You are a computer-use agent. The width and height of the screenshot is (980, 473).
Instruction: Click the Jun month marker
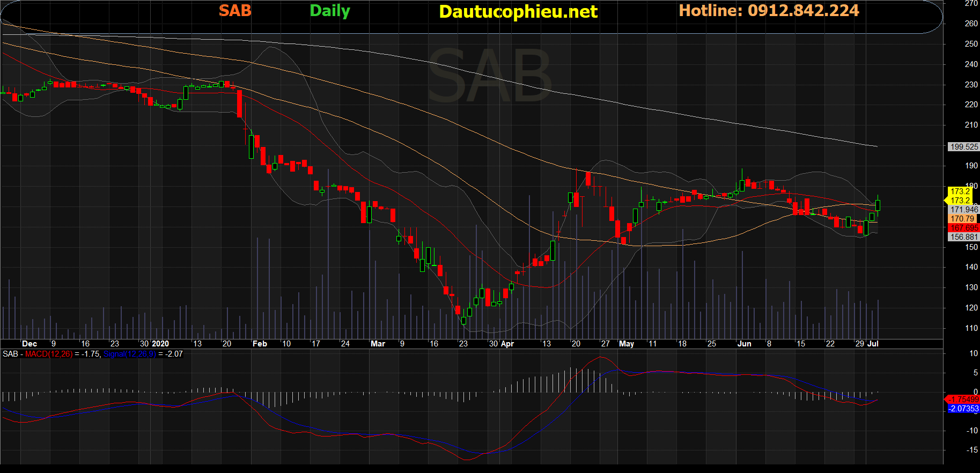click(x=744, y=344)
